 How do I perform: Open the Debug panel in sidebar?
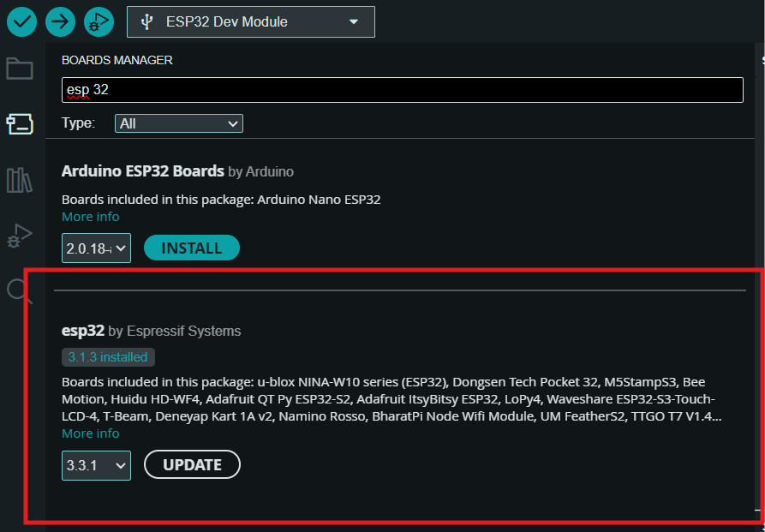click(x=20, y=235)
